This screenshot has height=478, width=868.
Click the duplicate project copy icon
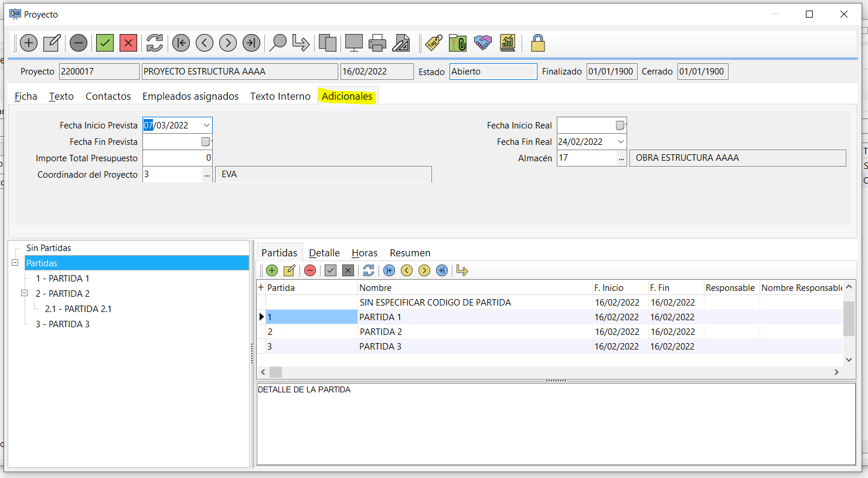coord(328,43)
